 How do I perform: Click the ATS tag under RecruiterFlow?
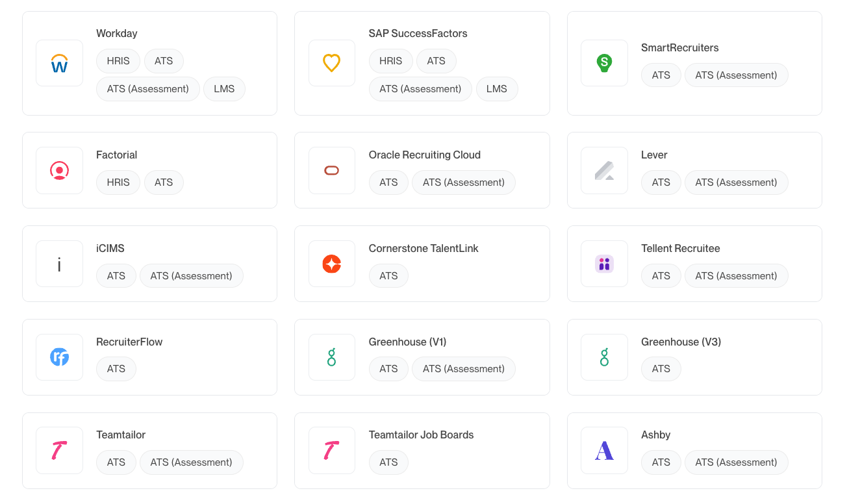click(x=116, y=369)
